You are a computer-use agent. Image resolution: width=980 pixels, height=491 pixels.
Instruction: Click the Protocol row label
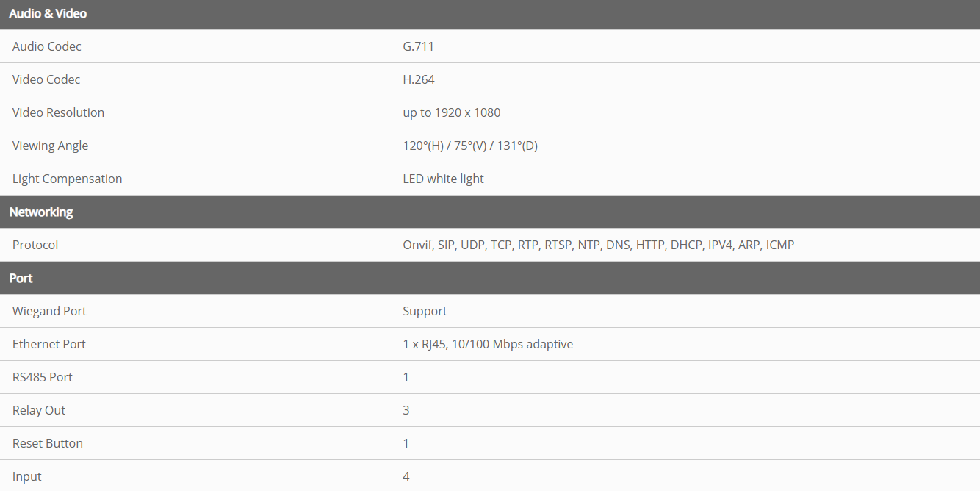35,245
